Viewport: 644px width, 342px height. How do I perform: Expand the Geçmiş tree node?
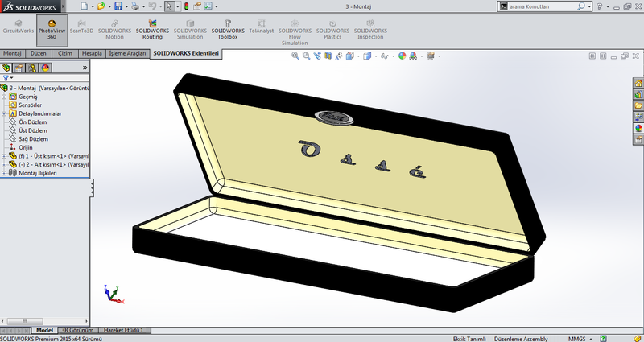click(4, 96)
